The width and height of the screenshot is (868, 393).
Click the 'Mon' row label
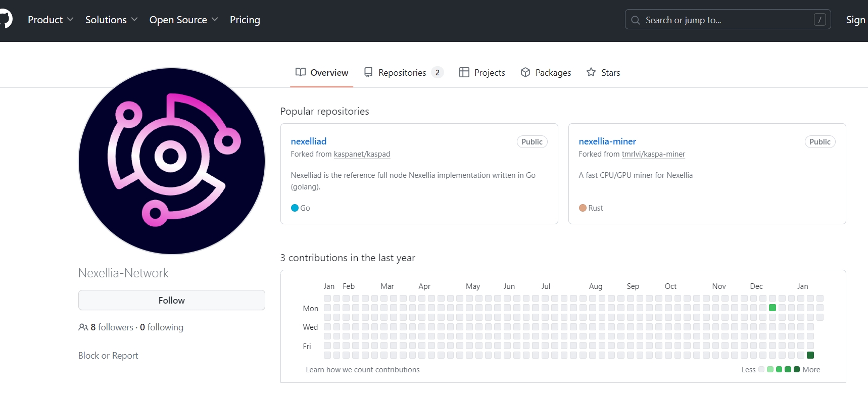311,308
